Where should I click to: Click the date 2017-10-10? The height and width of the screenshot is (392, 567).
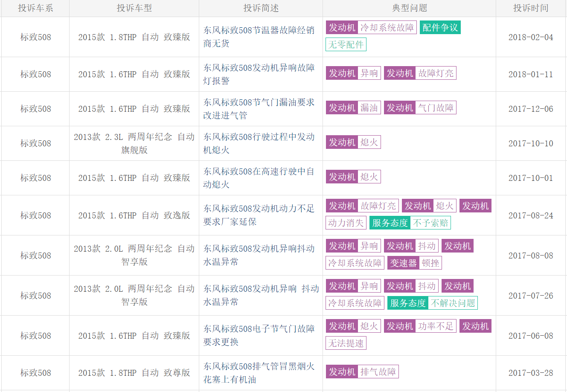point(531,143)
